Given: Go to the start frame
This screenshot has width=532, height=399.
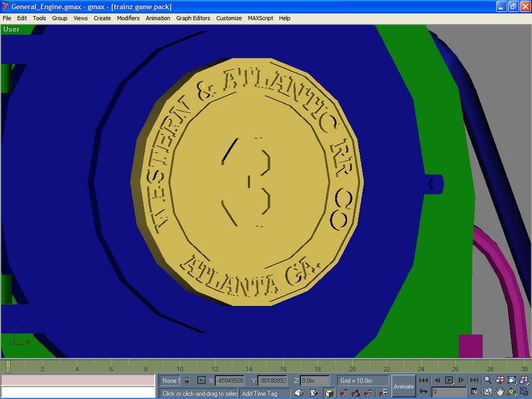Looking at the screenshot, I should (424, 380).
